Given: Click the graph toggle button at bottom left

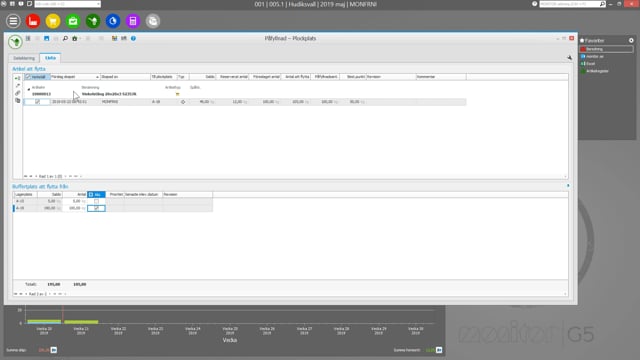Looking at the screenshot, I should click(x=54, y=350).
